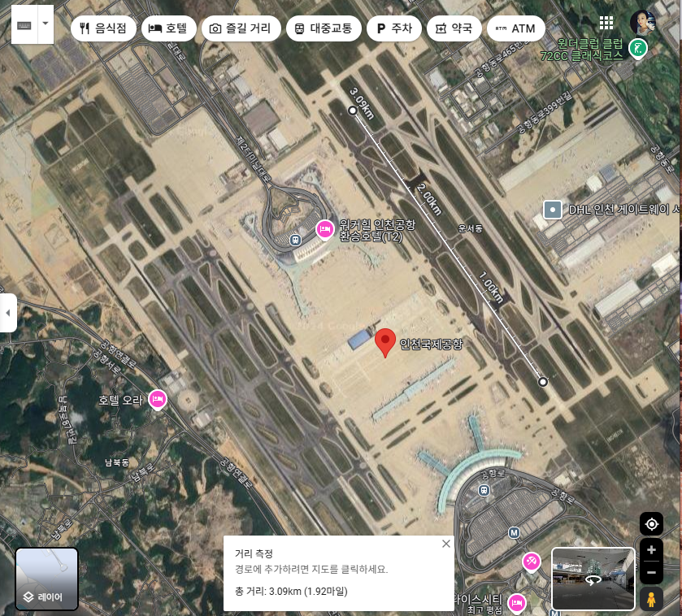The width and height of the screenshot is (682, 616).
Task: Click the 남북동 neighborhood label
Action: [116, 462]
